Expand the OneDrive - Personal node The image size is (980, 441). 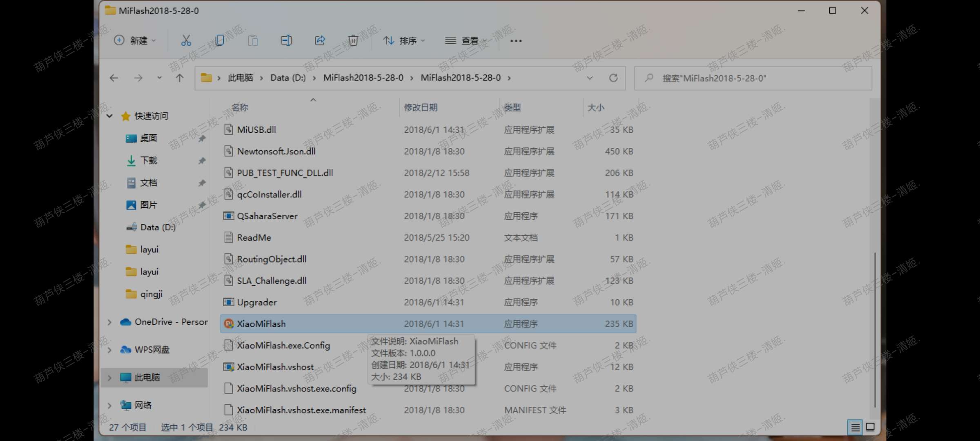[x=109, y=322]
